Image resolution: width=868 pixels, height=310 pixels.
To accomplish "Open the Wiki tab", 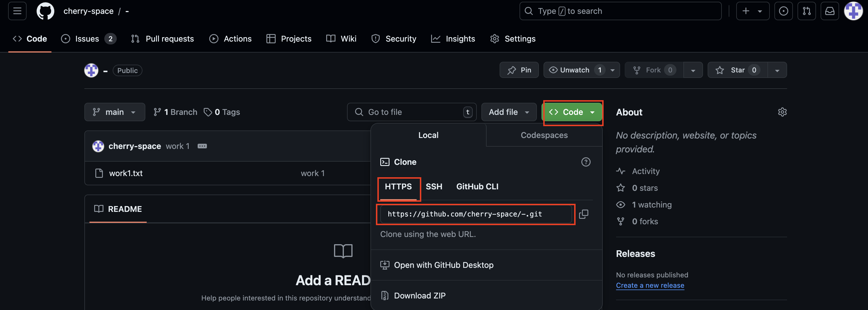I will click(x=341, y=39).
